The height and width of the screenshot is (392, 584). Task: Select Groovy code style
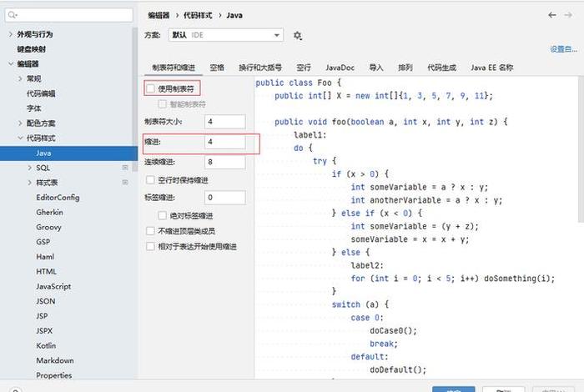coord(48,227)
